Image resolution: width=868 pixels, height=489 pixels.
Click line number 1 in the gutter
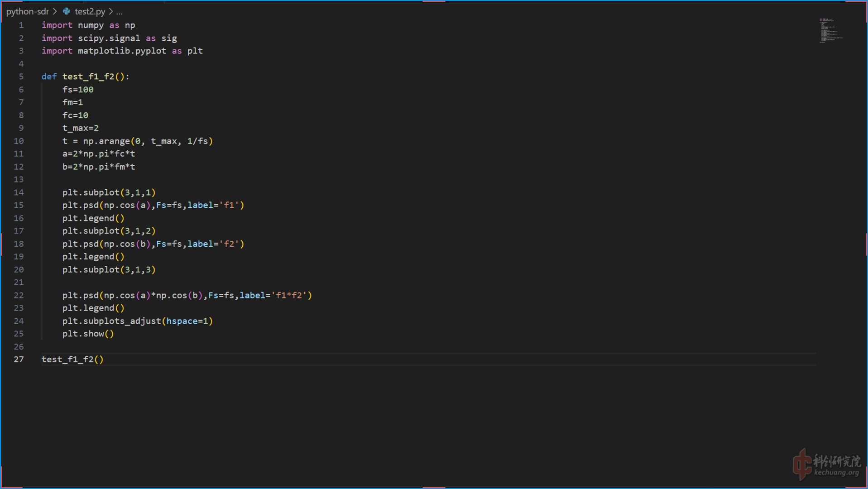pos(21,25)
